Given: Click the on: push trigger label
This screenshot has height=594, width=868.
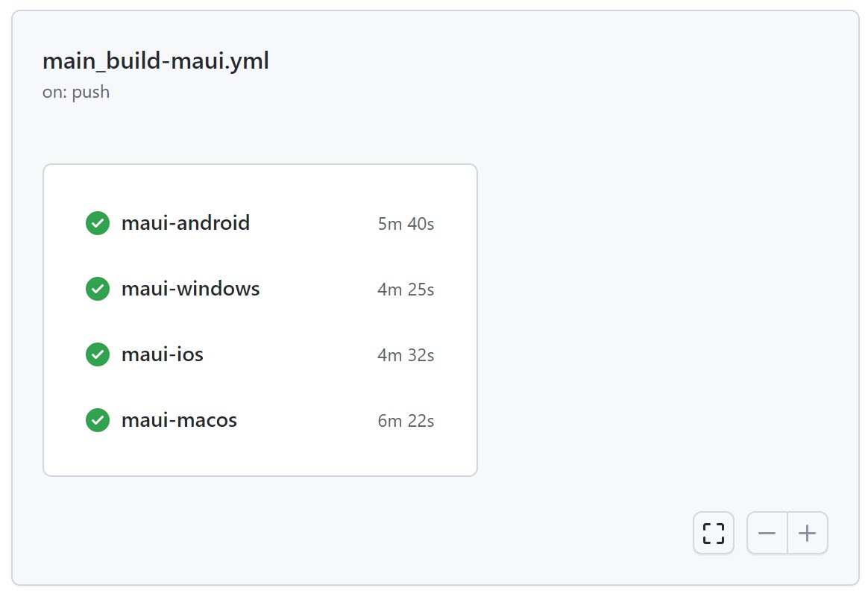Looking at the screenshot, I should coord(75,91).
